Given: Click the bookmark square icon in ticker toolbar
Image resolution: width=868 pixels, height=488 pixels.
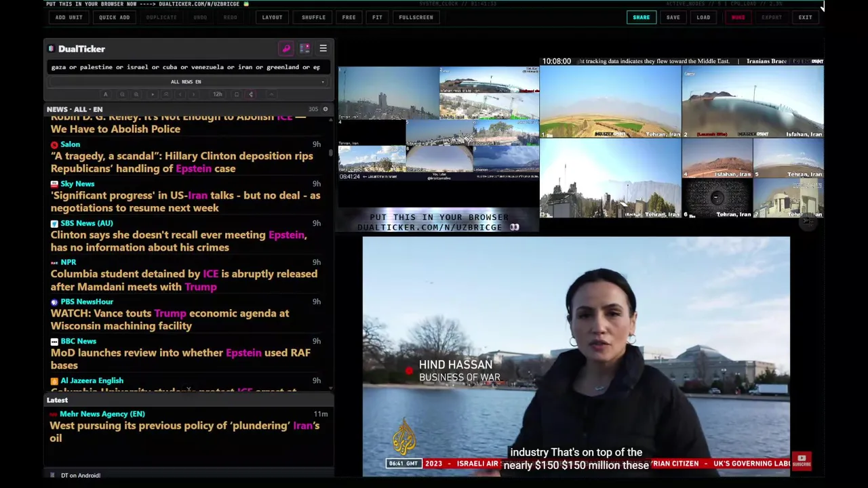Looking at the screenshot, I should click(237, 94).
